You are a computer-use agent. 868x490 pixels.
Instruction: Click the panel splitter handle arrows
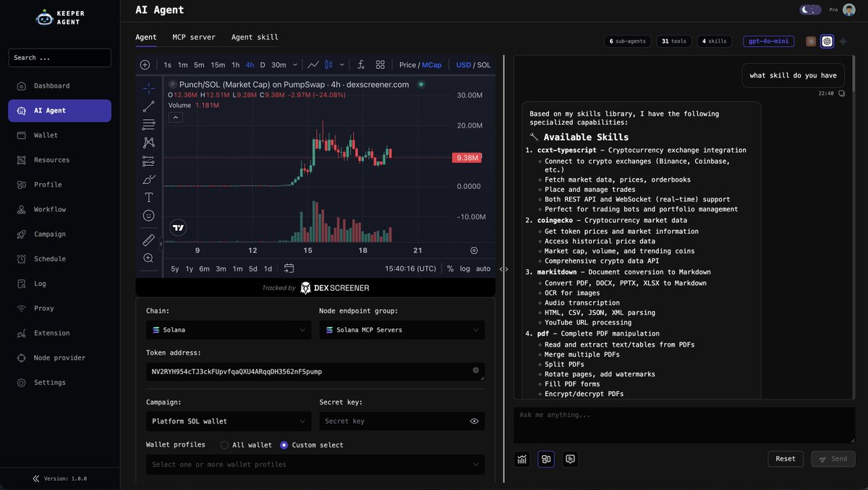tap(504, 269)
